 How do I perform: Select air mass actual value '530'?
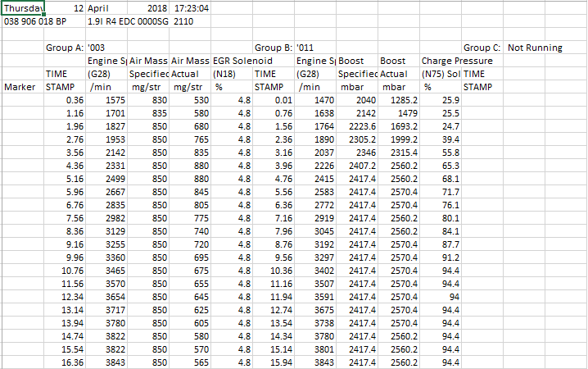point(190,100)
